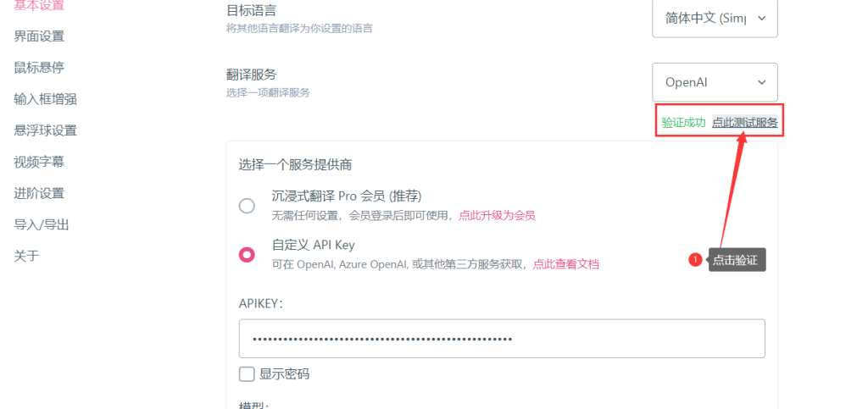Switch to 悬浮球设置 section
The width and height of the screenshot is (868, 409).
(x=46, y=131)
